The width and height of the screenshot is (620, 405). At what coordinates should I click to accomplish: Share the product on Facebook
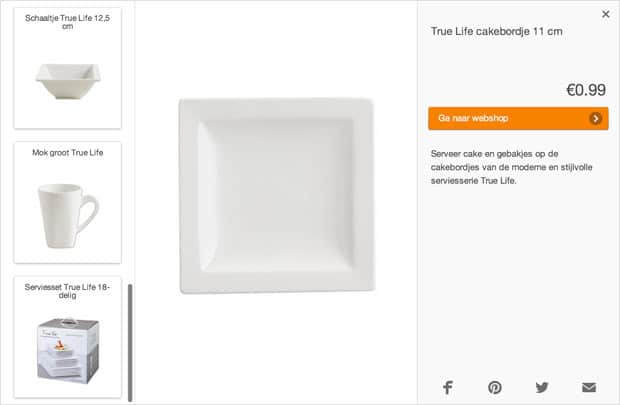click(447, 387)
